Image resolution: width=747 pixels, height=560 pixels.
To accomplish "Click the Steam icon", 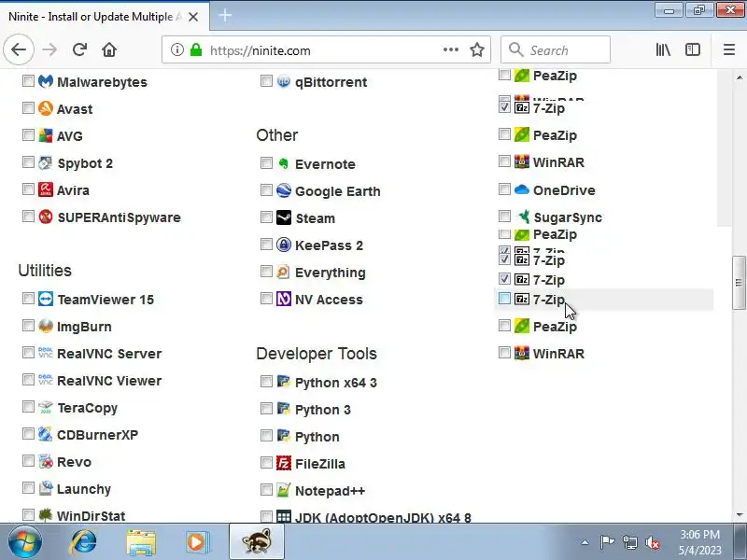I will tap(284, 217).
